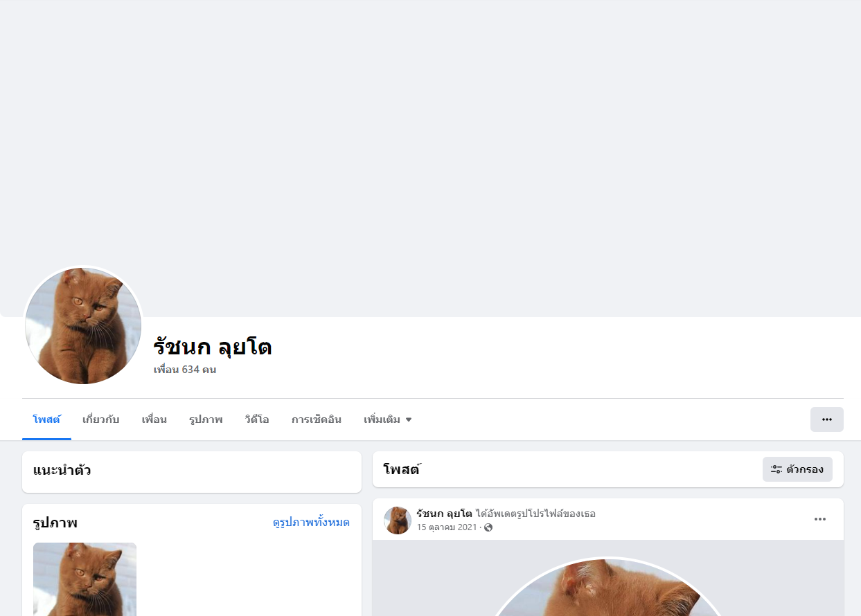Click the post date 15 ตุลาคม 2021
This screenshot has width=861, height=616.
pyautogui.click(x=447, y=527)
